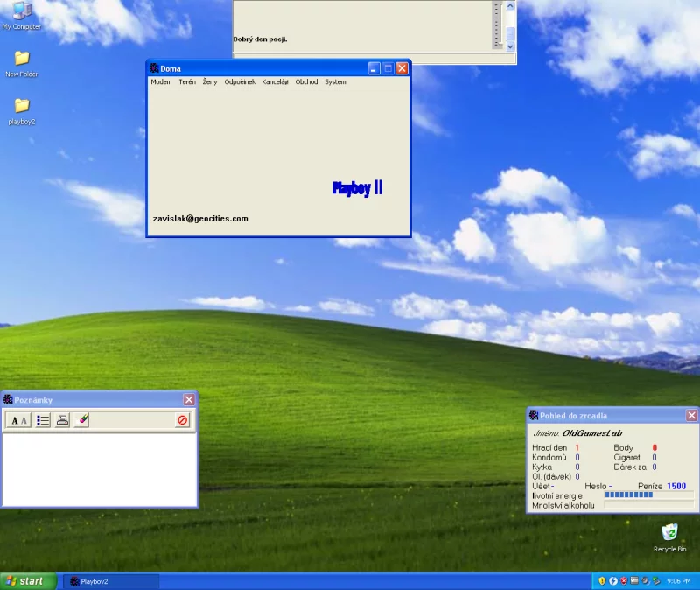Click the Playboy II logo in Doma
The width and height of the screenshot is (700, 590).
[357, 188]
